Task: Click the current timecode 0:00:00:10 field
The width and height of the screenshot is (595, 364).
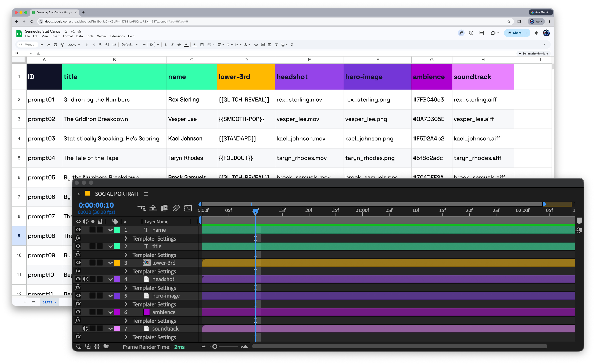Action: click(96, 205)
